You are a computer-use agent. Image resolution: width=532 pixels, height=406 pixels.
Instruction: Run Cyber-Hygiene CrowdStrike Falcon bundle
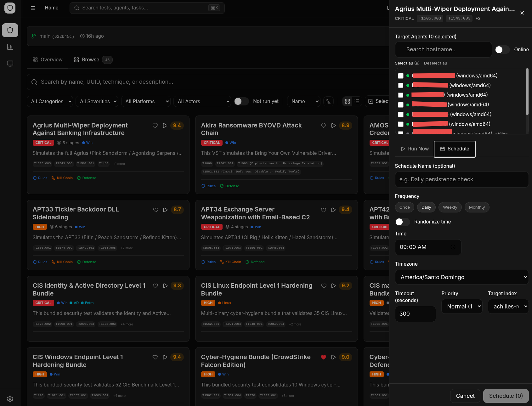pyautogui.click(x=333, y=357)
